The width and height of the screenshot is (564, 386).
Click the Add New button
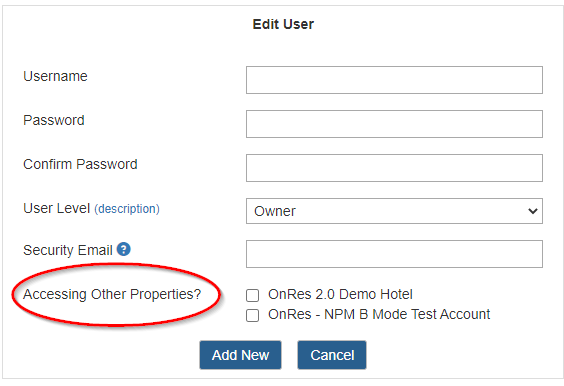(240, 355)
